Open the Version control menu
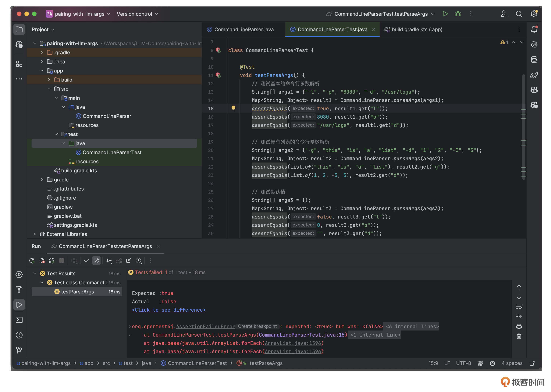Screen dimensions: 551x392 click(x=137, y=14)
